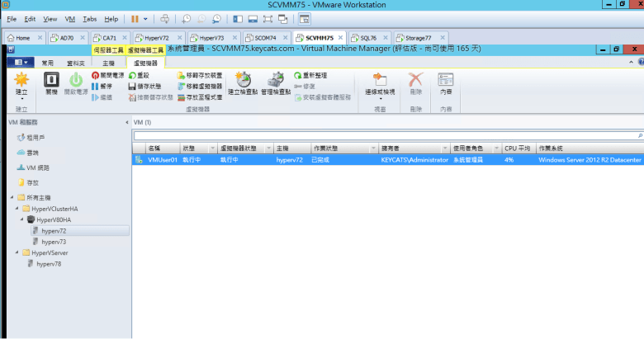Collapse the 所有主機 (All hosts) tree node
Screen dimensions: 644x339
tap(12, 197)
